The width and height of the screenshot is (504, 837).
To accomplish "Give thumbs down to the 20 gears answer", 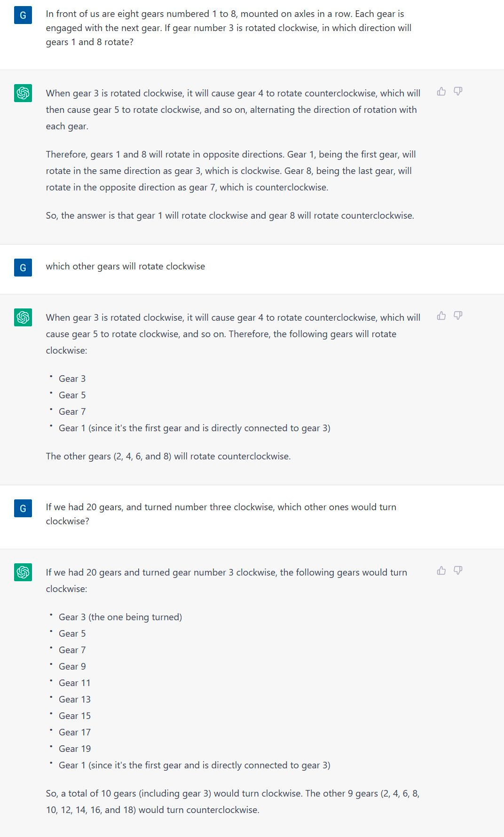I will (458, 570).
